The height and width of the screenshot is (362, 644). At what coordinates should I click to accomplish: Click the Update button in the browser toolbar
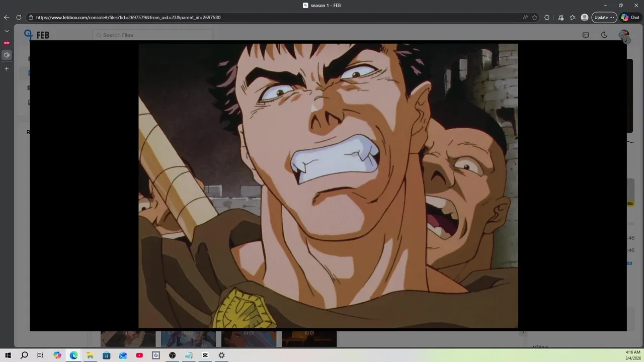click(604, 17)
